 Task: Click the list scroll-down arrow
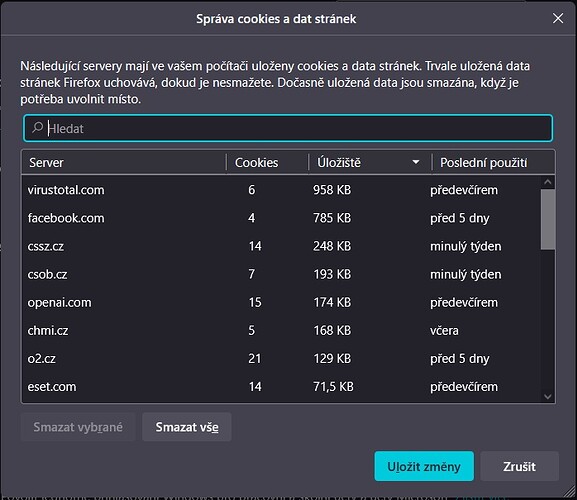click(547, 396)
